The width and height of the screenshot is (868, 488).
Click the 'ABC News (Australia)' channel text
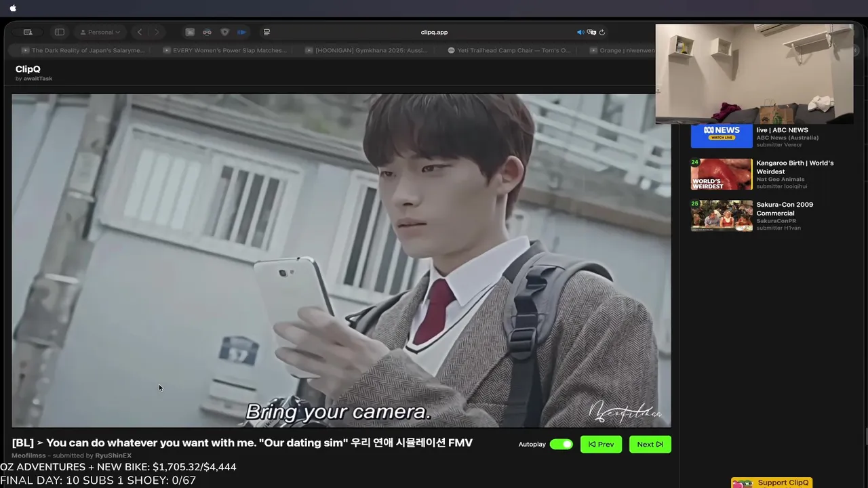click(x=787, y=138)
